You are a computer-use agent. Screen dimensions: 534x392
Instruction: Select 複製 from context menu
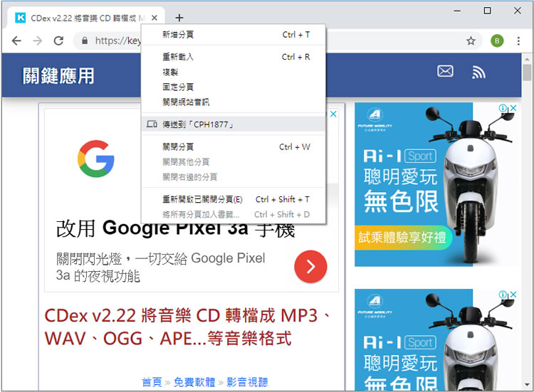[x=234, y=72]
